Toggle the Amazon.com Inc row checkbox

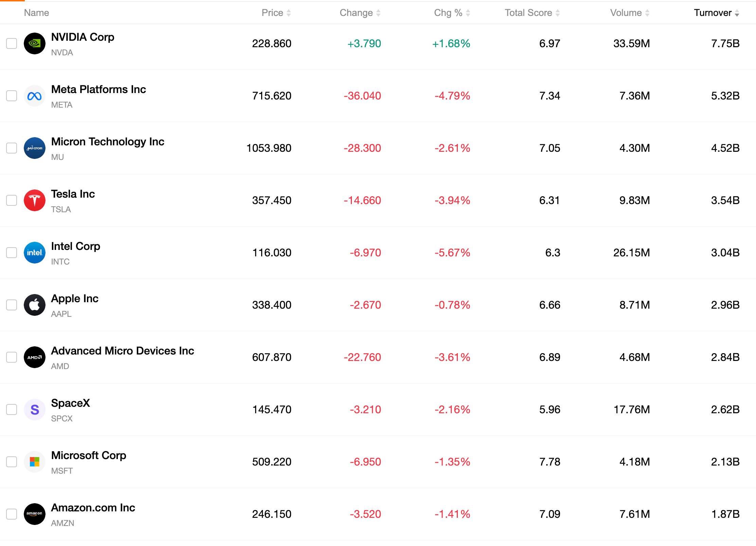click(x=12, y=514)
